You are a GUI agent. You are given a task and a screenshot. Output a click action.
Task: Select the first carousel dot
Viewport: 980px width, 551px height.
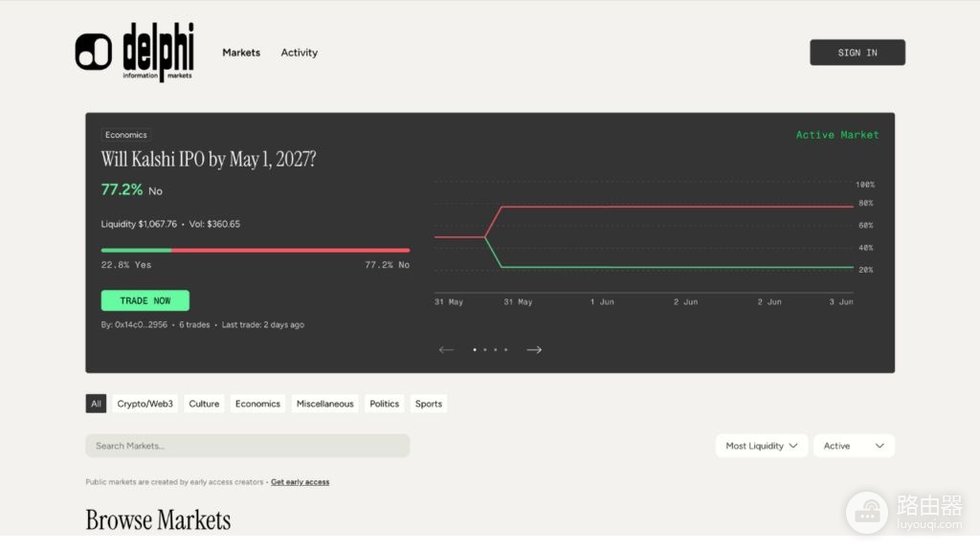coord(475,350)
